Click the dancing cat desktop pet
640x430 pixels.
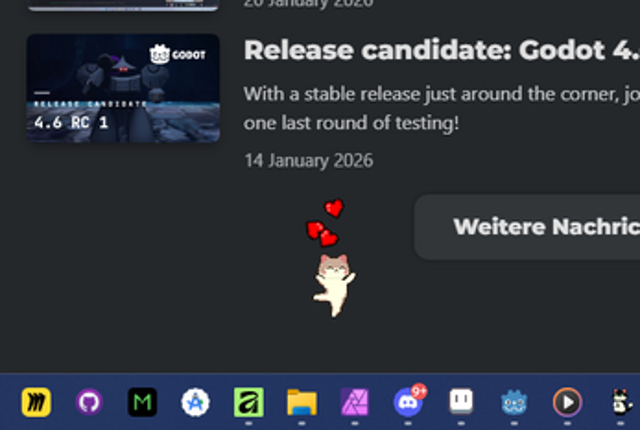pyautogui.click(x=334, y=286)
